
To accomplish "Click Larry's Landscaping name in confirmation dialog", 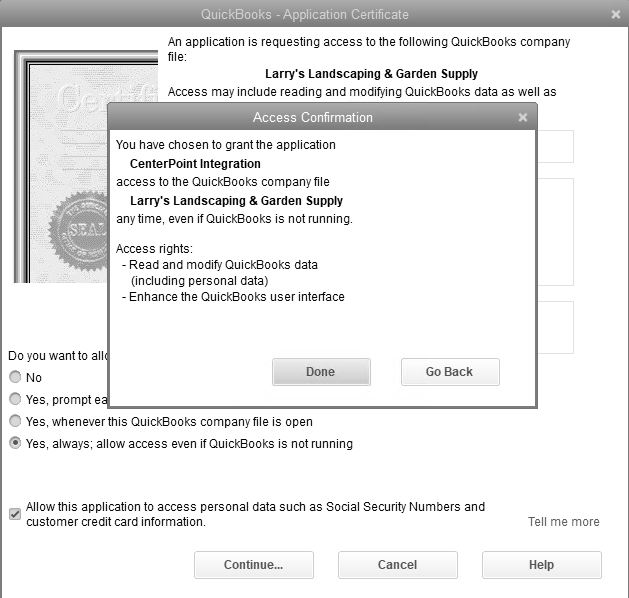I will tap(236, 201).
